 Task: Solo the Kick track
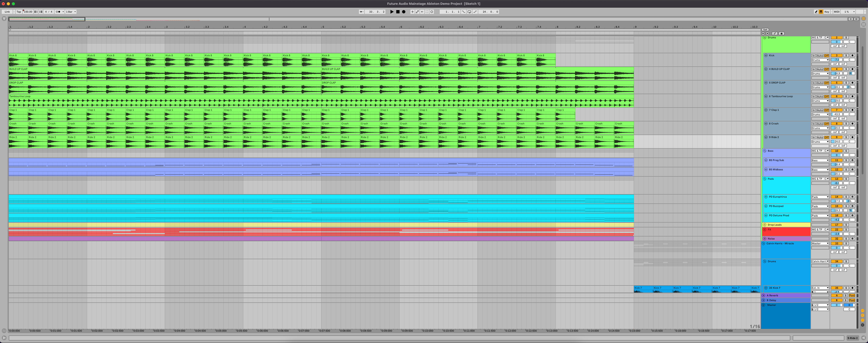[x=846, y=56]
